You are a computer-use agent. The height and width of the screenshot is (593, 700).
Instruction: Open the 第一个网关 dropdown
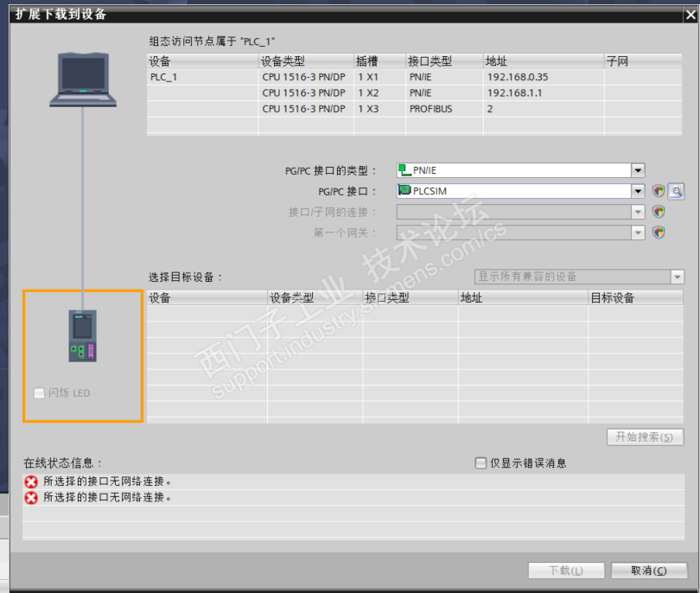(x=638, y=233)
